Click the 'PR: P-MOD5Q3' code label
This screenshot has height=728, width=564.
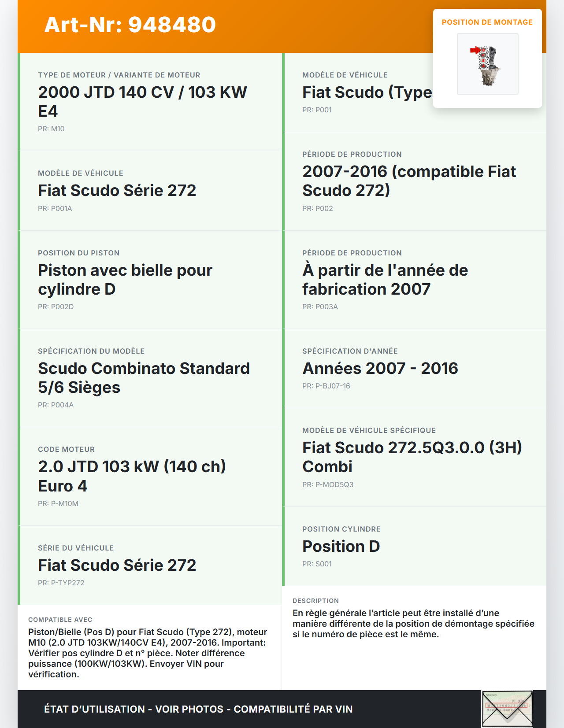(x=327, y=484)
